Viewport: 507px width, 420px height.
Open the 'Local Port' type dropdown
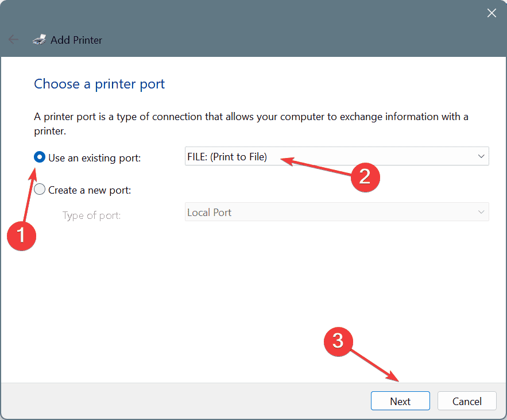pos(336,212)
